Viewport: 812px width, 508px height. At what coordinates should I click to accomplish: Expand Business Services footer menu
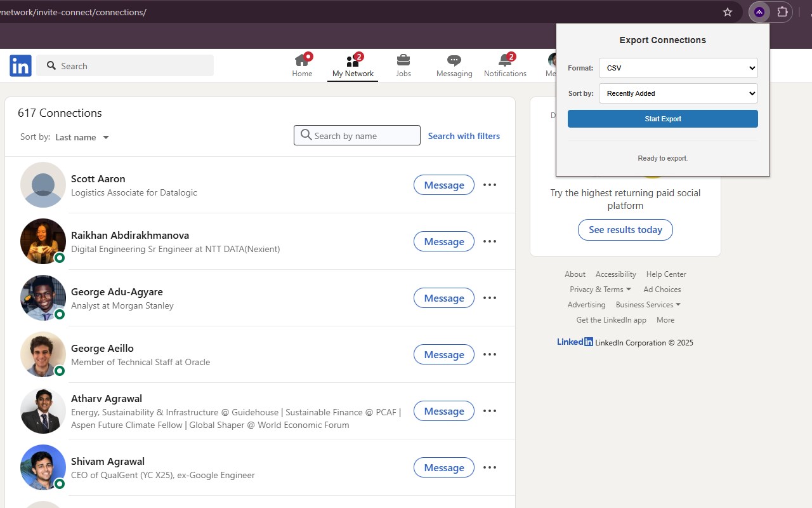pos(648,305)
